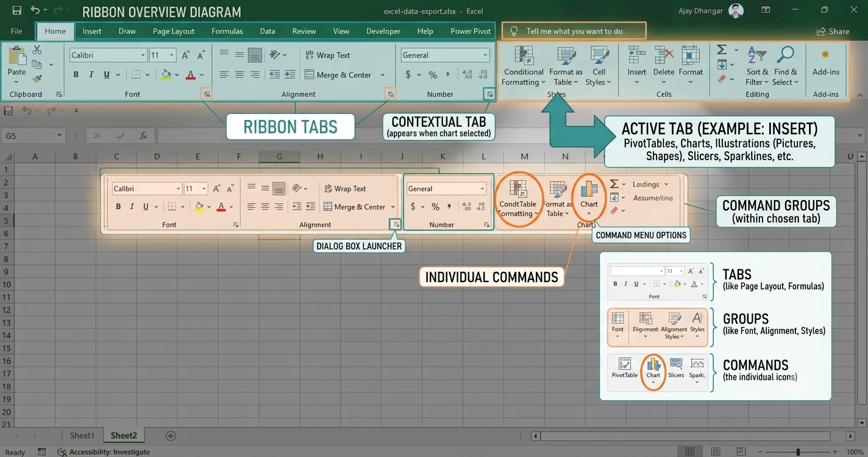Image resolution: width=868 pixels, height=457 pixels.
Task: Open the Calibri font dropdown in main ribbon
Action: (143, 55)
